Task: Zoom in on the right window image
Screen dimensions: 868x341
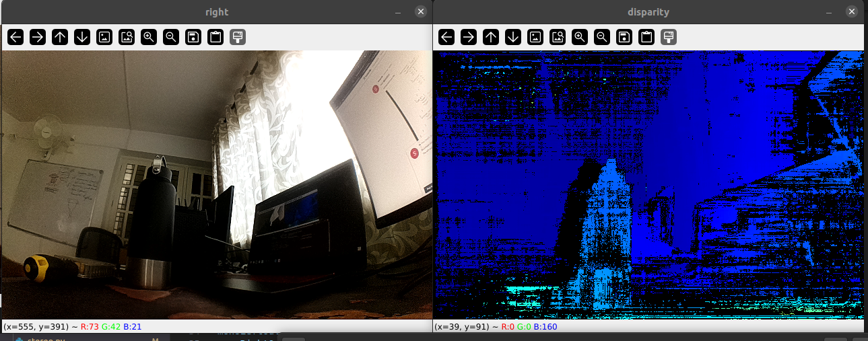Action: pyautogui.click(x=149, y=37)
